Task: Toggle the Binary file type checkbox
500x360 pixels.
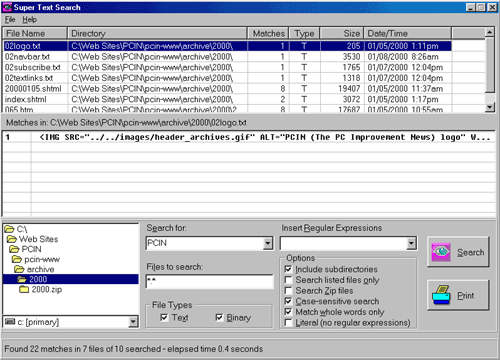Action: (x=219, y=317)
